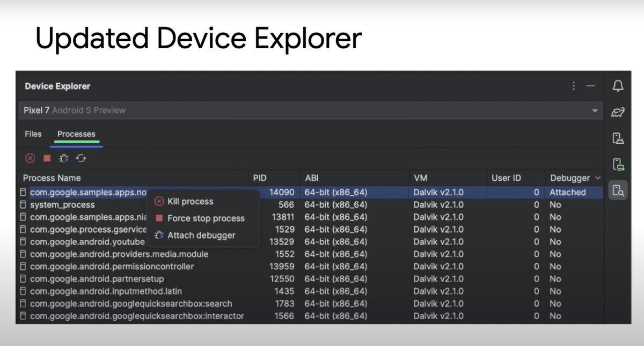Click PID value 13811

(x=282, y=217)
